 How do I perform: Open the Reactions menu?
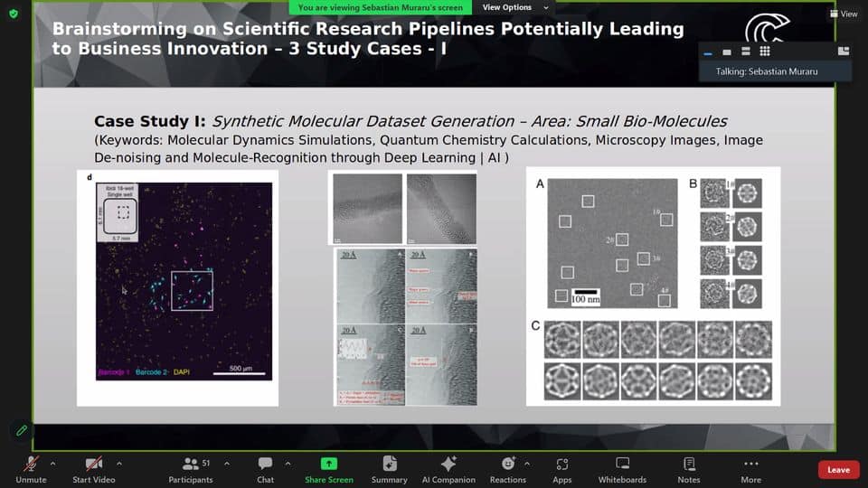(x=507, y=465)
